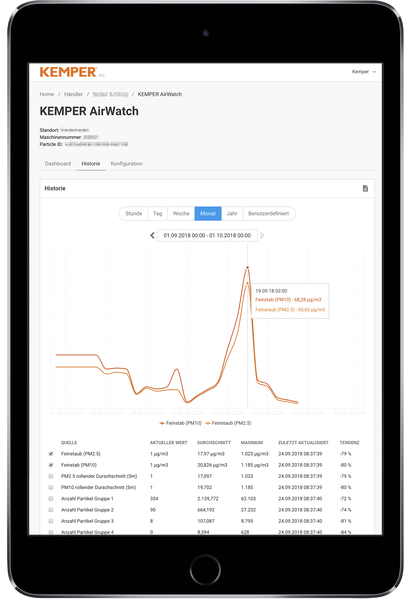Open the Konfiguration tab
This screenshot has height=600, width=413.
[x=127, y=163]
